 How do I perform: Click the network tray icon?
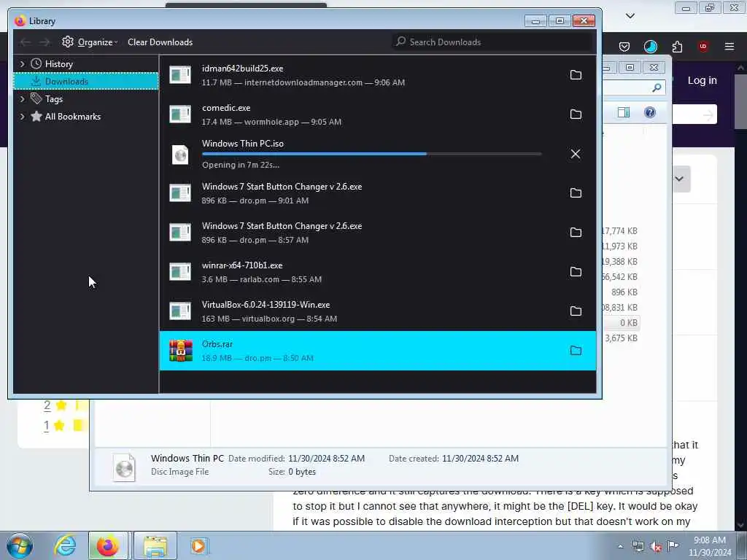click(638, 547)
